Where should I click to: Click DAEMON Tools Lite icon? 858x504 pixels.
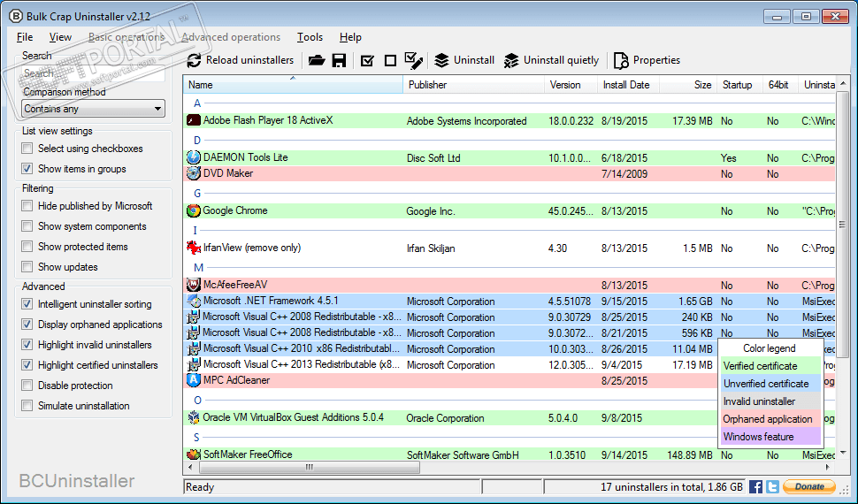tap(193, 157)
